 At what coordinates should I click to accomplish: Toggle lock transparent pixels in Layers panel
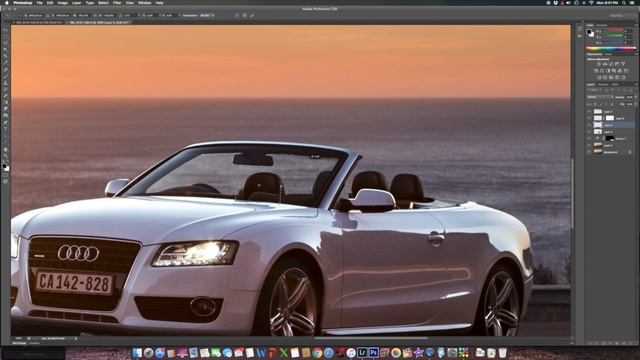(x=596, y=104)
